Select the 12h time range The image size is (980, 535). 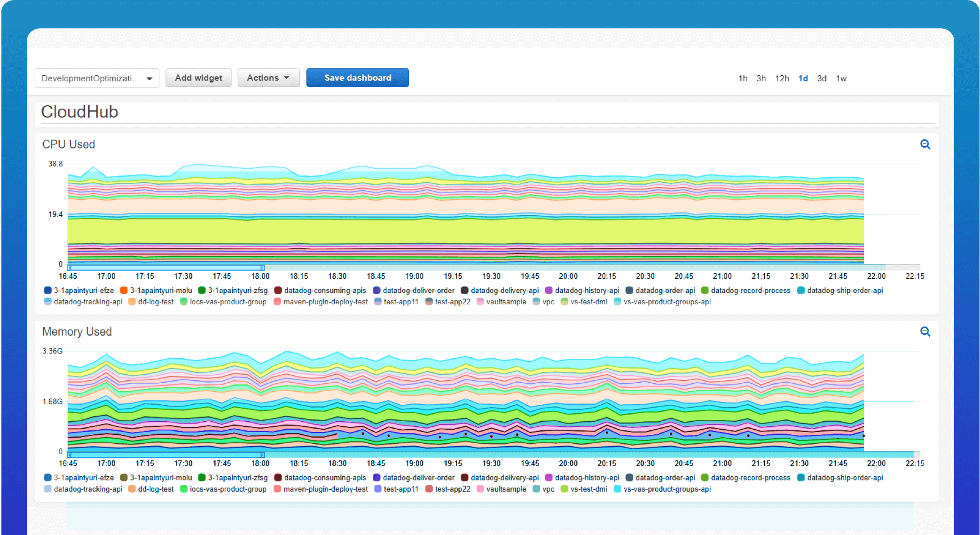782,79
